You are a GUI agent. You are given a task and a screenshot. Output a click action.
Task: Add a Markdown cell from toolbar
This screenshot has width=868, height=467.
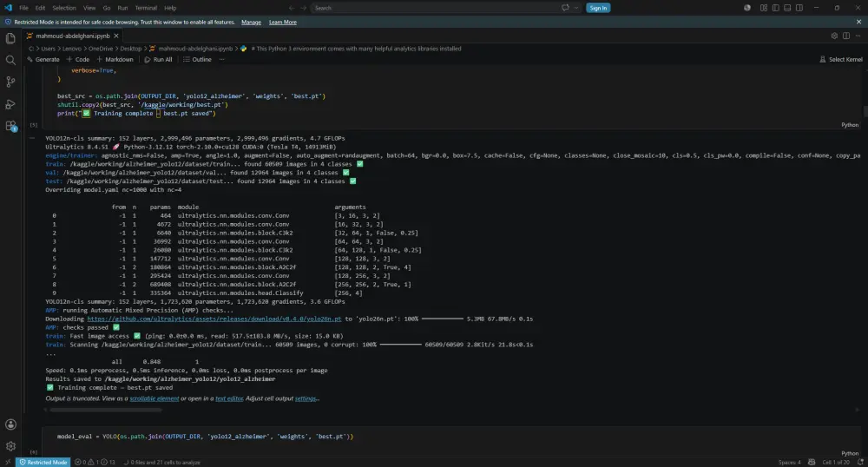tap(115, 59)
